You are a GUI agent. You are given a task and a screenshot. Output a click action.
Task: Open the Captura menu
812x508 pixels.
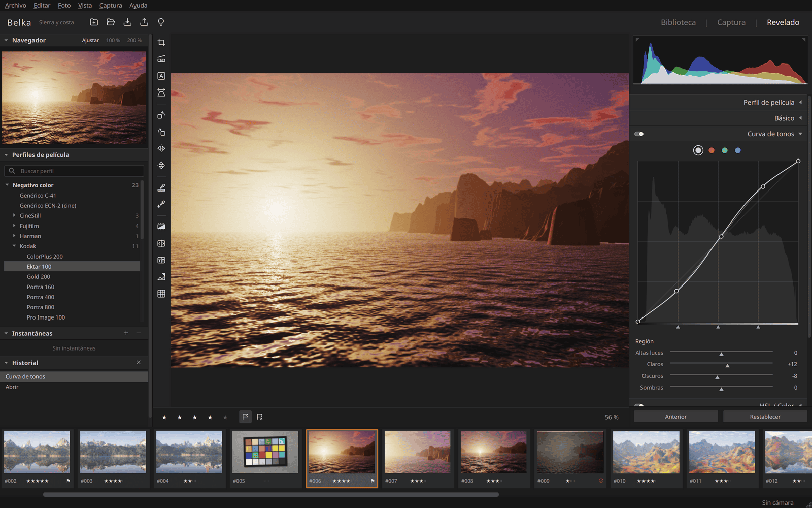click(111, 5)
